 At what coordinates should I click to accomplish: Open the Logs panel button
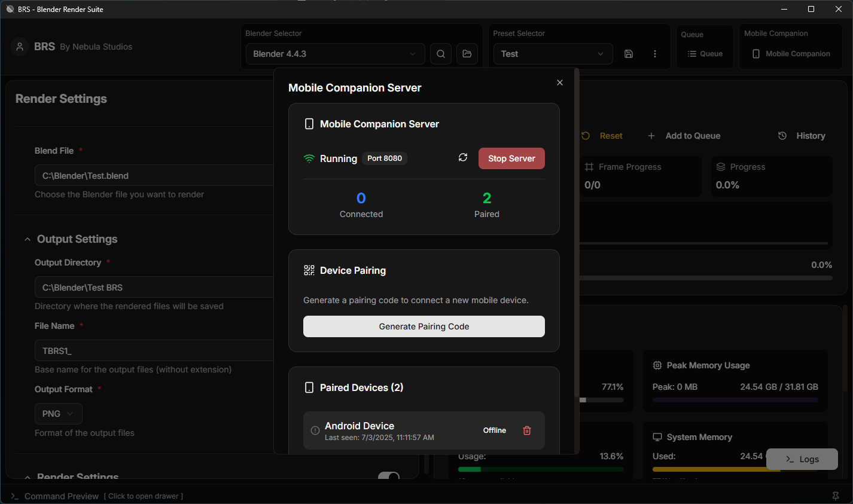[x=802, y=459]
